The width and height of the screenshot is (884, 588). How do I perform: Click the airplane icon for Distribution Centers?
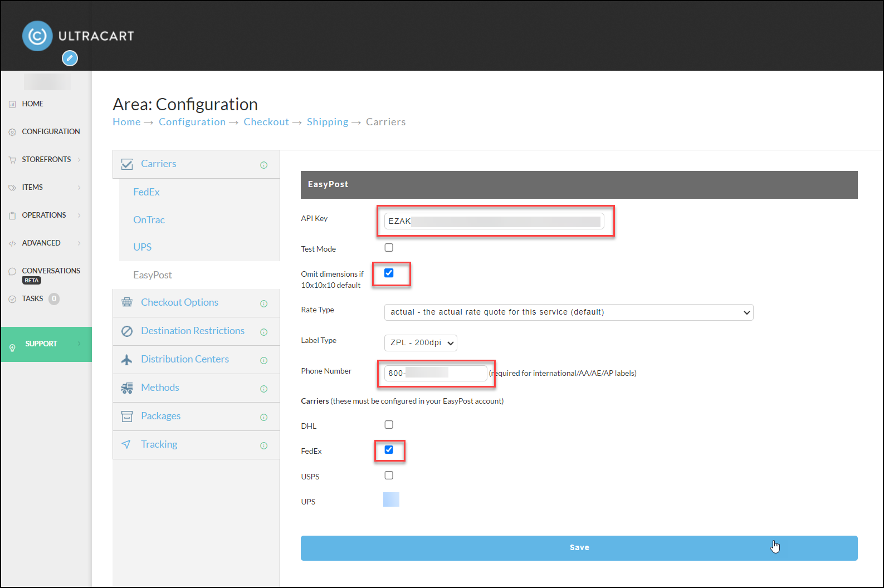pyautogui.click(x=127, y=360)
